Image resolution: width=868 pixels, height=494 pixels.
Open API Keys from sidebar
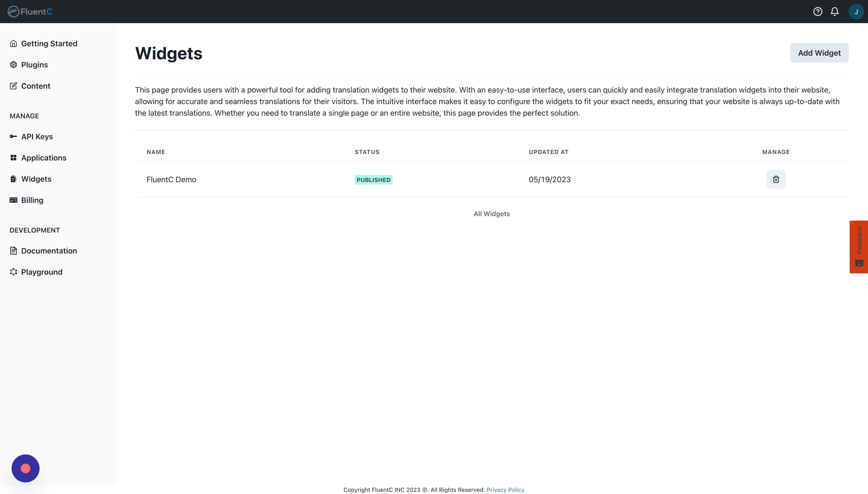[x=37, y=136]
